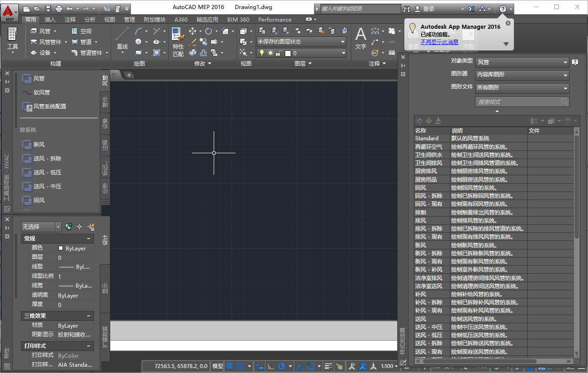588x373 pixels.
Task: Select the 软风管 (Flex Duct) tool
Action: [x=38, y=92]
